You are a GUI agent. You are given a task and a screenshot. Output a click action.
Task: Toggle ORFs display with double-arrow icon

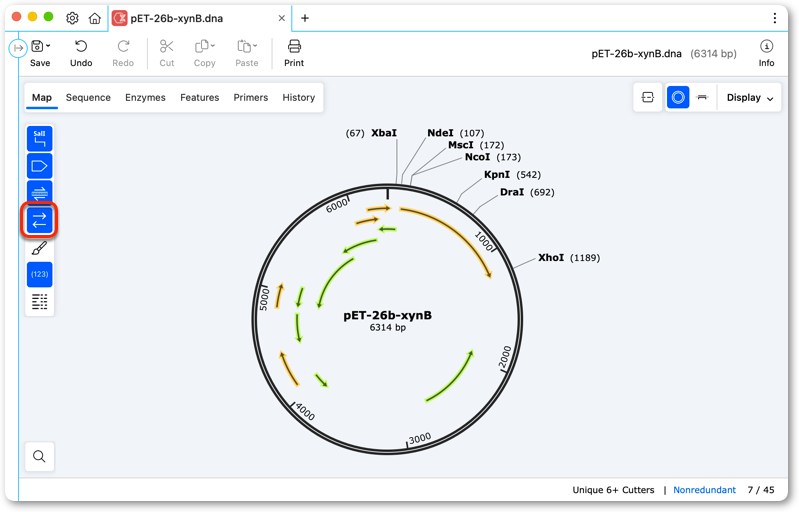(39, 221)
